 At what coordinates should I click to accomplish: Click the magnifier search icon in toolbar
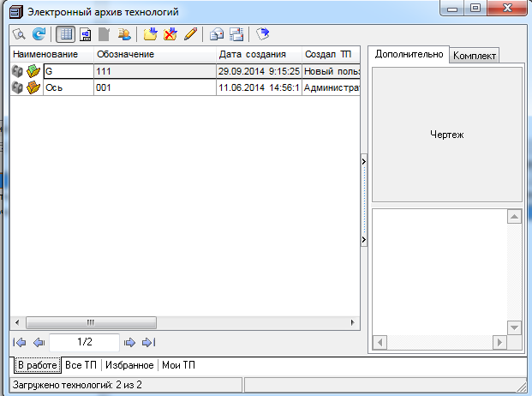19,34
